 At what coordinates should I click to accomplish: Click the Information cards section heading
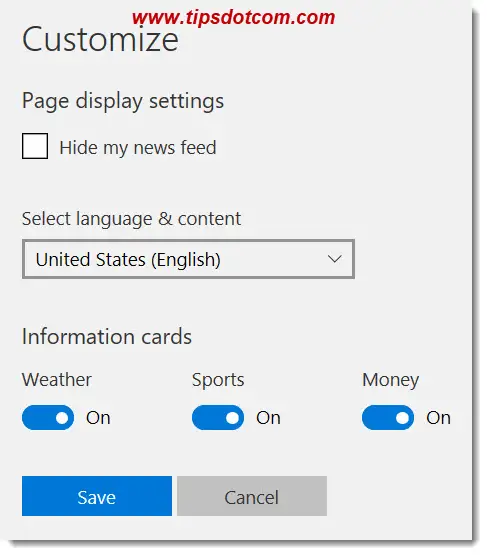[107, 336]
